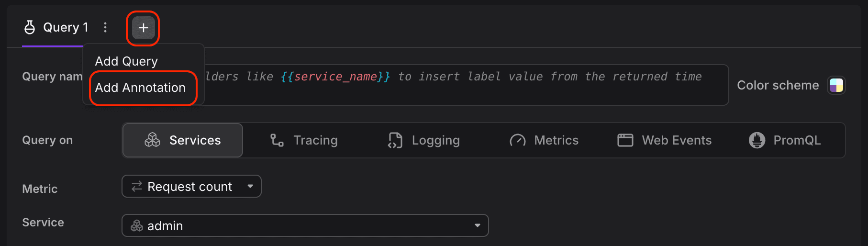Click the plus button to add a query
868x246 pixels.
143,28
